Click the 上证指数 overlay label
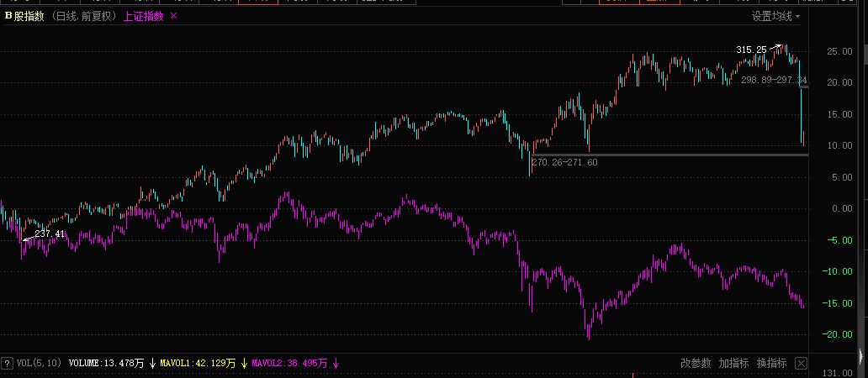Screen dimensions: 868x378 click(x=143, y=16)
